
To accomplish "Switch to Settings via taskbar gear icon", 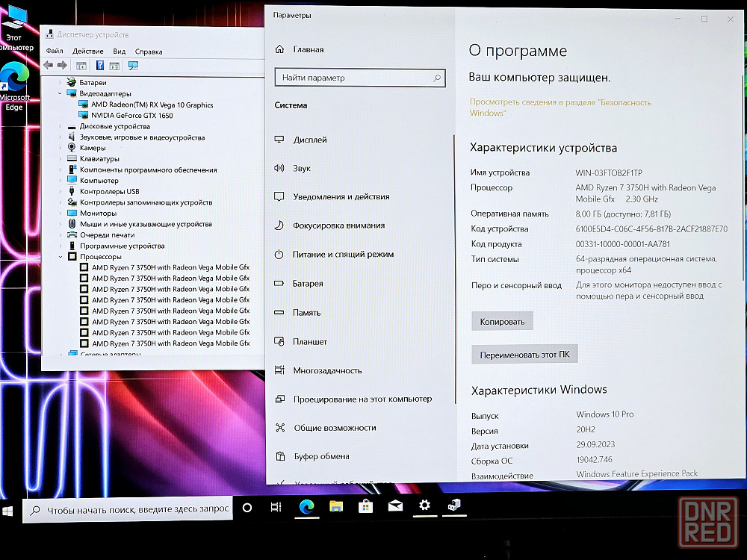I will pos(424,505).
